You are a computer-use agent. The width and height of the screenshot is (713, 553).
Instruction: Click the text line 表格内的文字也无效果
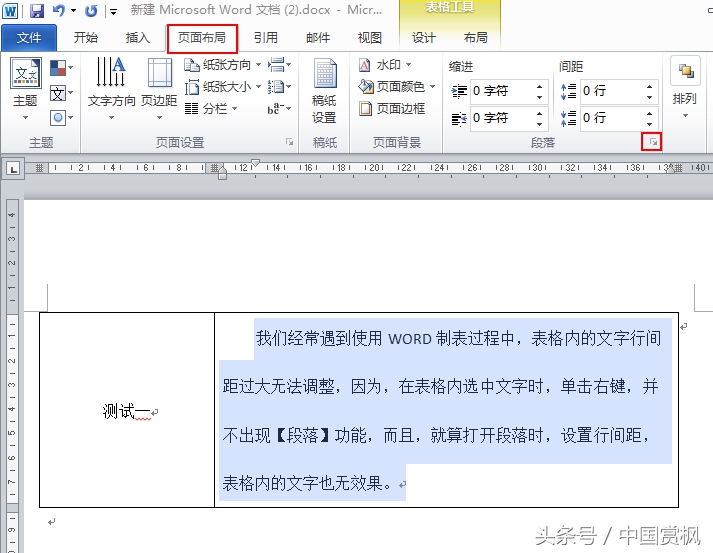pyautogui.click(x=307, y=483)
